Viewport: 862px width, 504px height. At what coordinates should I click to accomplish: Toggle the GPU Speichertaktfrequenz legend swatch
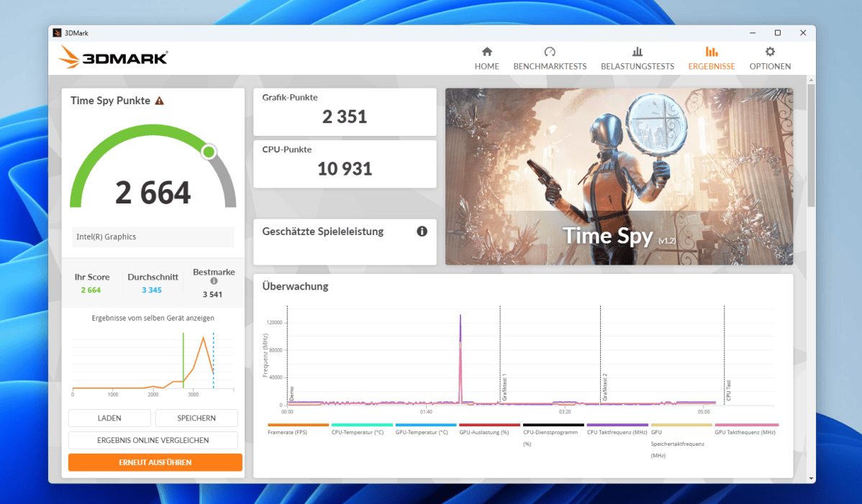[x=681, y=425]
